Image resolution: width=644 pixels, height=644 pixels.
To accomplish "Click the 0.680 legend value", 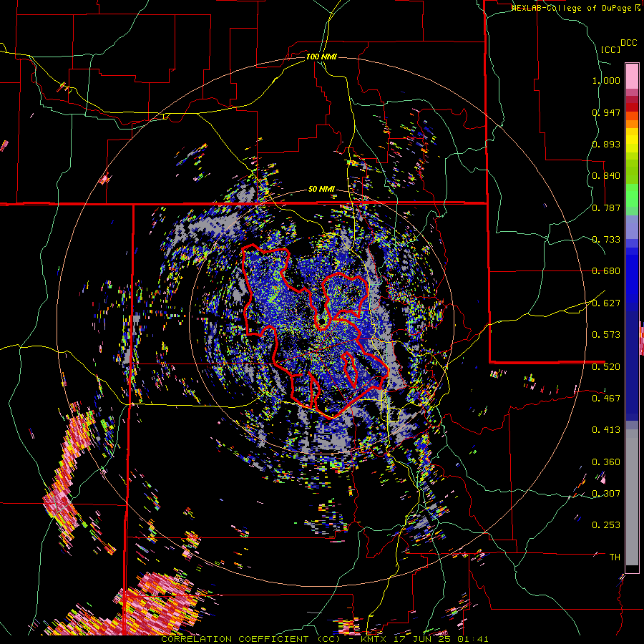I will click(x=606, y=271).
